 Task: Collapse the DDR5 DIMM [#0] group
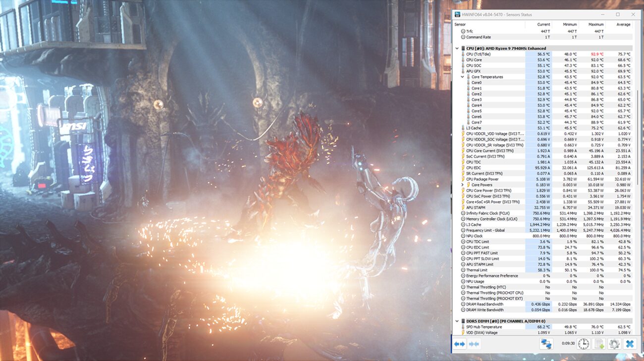457,321
